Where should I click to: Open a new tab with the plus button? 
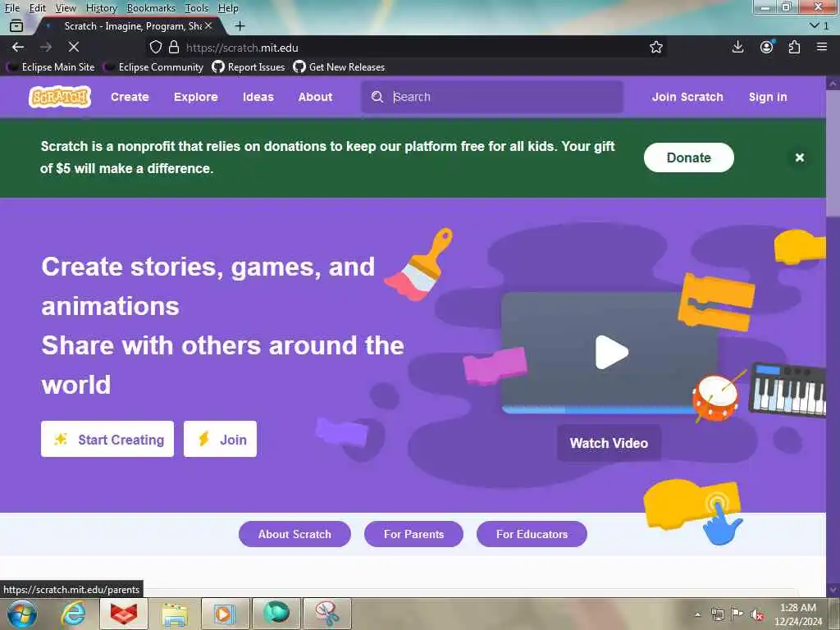click(240, 25)
